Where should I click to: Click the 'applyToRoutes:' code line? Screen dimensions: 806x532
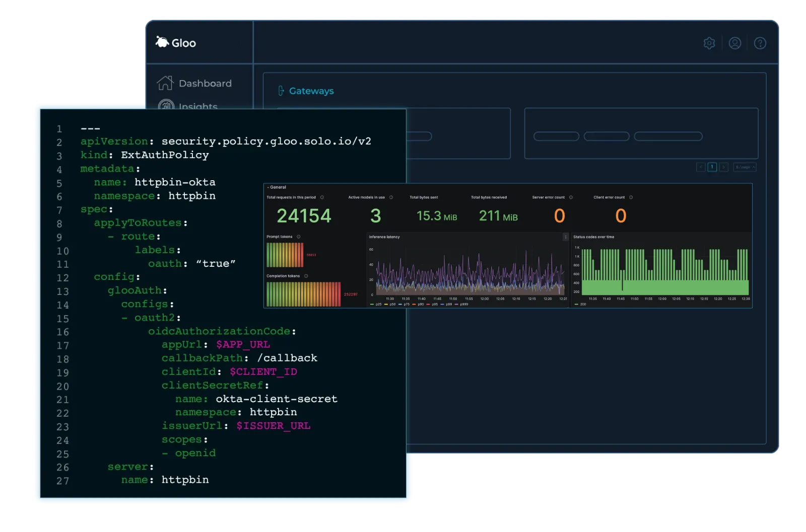tap(141, 223)
